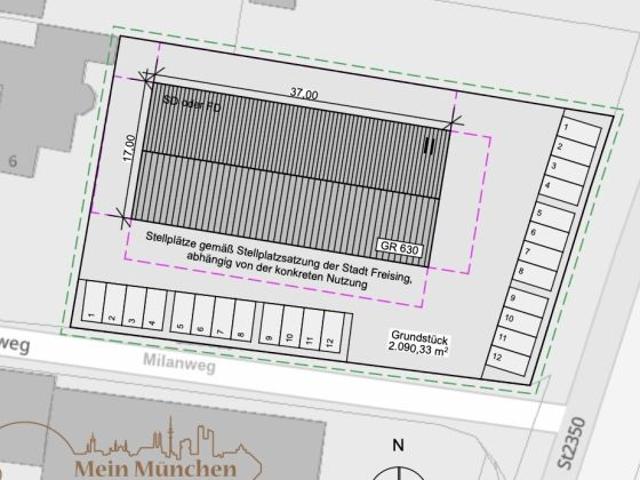
Task: Click the full "Milanweg" street name
Action: 179,362
